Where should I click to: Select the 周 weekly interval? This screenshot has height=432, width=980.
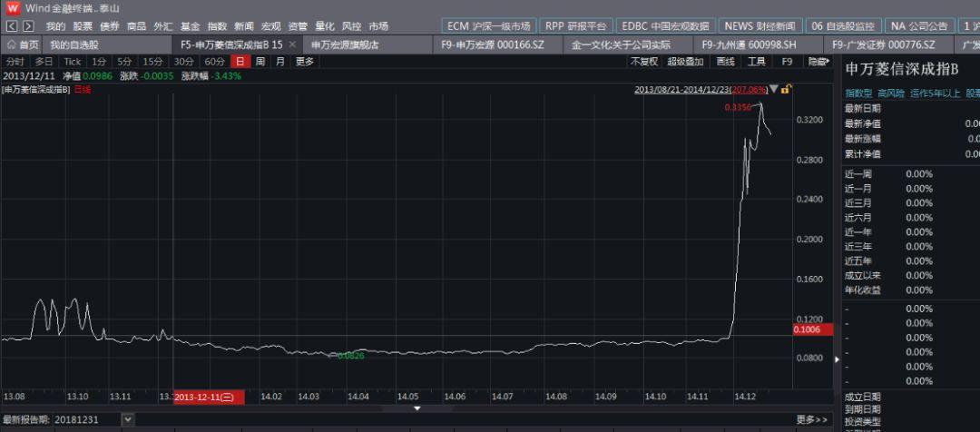click(260, 62)
